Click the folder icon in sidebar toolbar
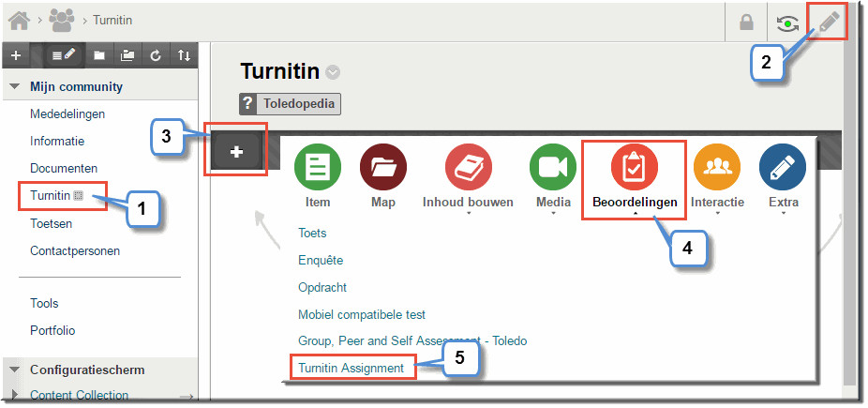 coord(99,55)
